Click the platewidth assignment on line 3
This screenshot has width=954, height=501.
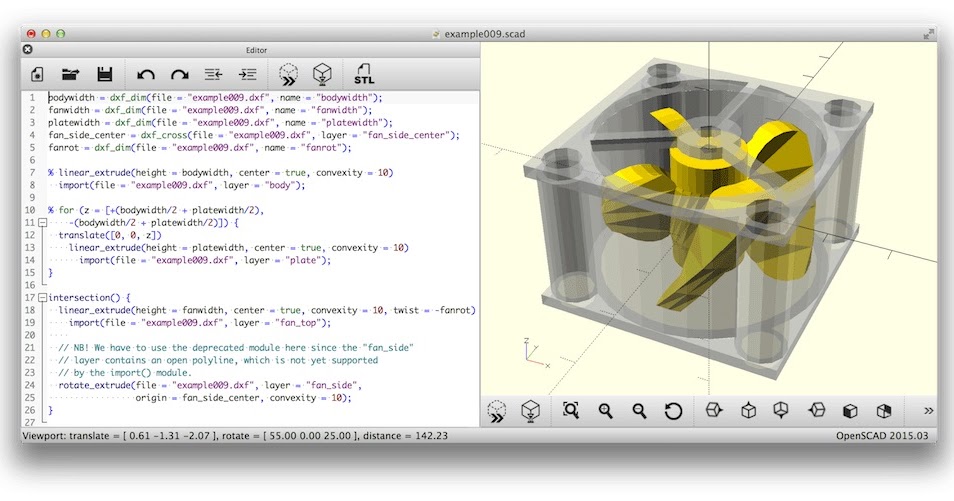click(220, 122)
